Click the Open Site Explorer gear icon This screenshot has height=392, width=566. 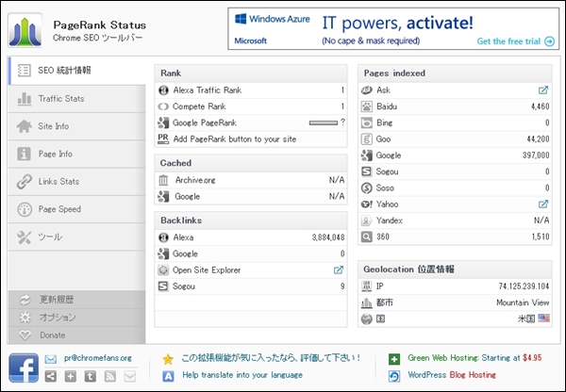click(163, 269)
